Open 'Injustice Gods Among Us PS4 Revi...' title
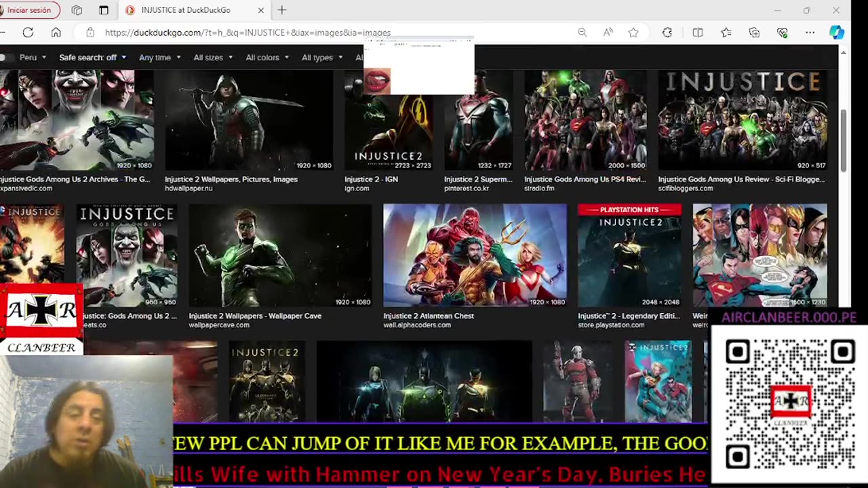This screenshot has width=868, height=488. [x=585, y=180]
